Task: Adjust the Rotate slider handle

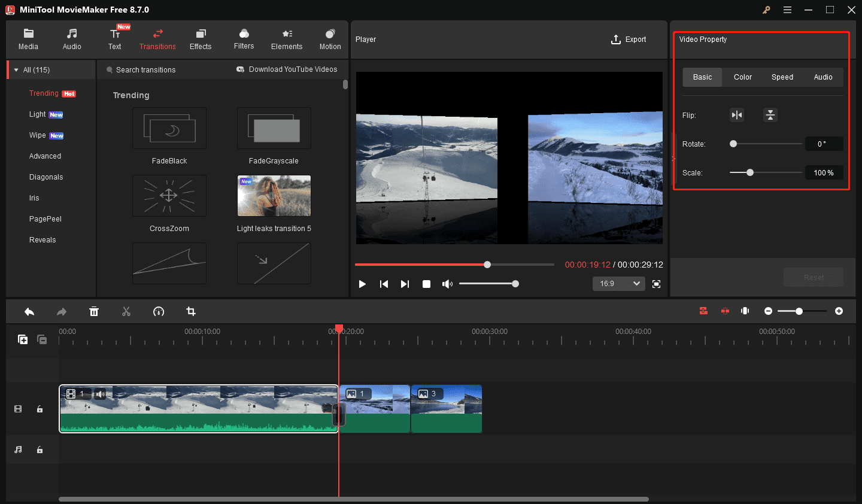Action: point(733,144)
